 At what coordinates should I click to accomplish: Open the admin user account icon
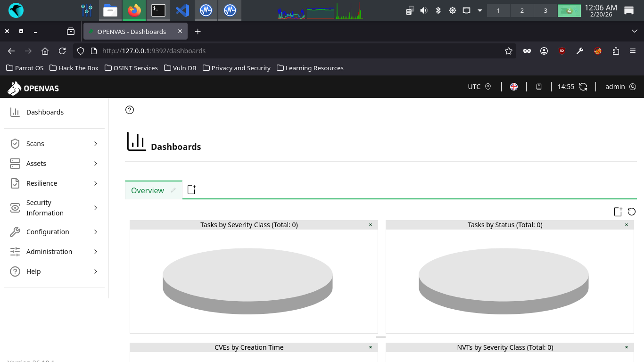coord(633,87)
